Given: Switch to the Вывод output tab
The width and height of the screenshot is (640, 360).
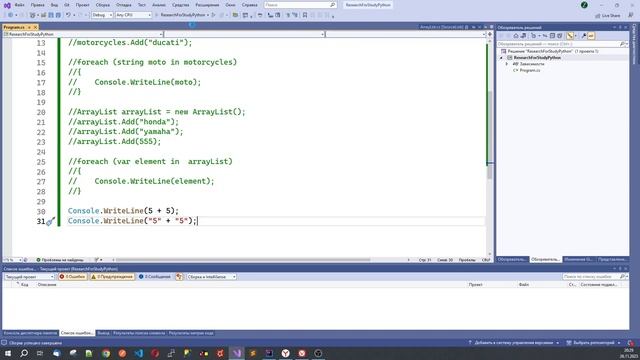Looking at the screenshot, I should 103,333.
